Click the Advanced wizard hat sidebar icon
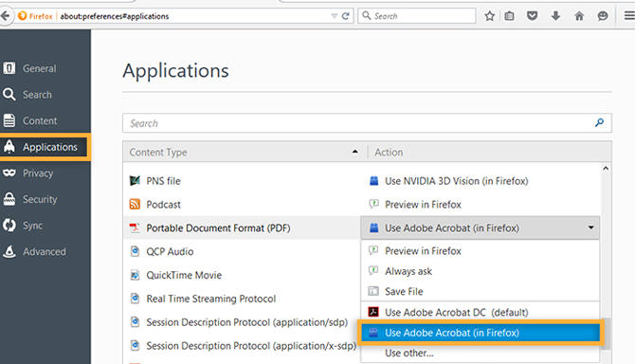 point(9,251)
